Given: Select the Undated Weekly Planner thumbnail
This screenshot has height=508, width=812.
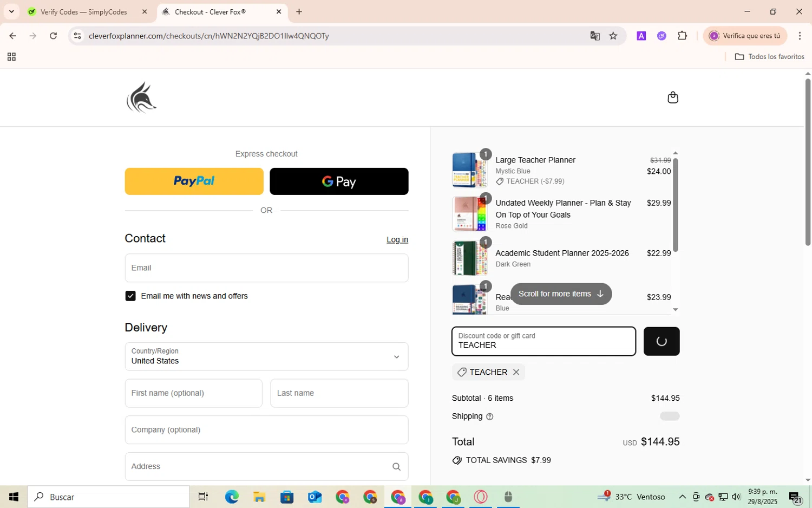Looking at the screenshot, I should point(469,214).
